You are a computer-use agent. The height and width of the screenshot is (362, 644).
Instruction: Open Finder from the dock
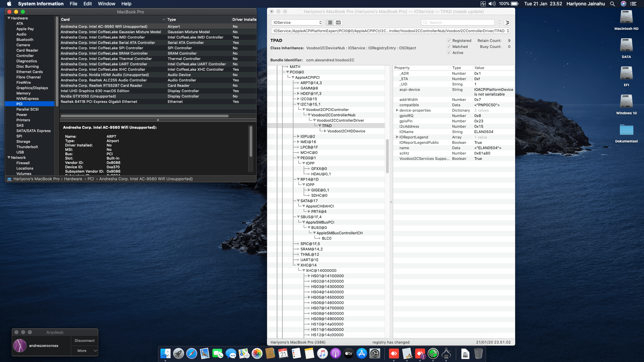click(165, 353)
